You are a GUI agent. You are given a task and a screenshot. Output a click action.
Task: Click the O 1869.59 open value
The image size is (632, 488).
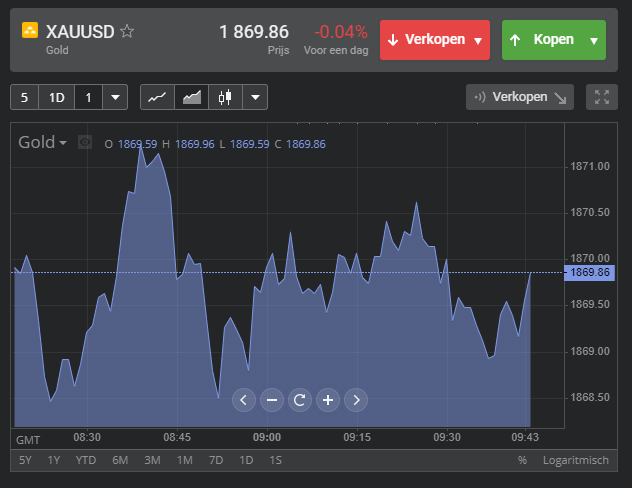131,144
